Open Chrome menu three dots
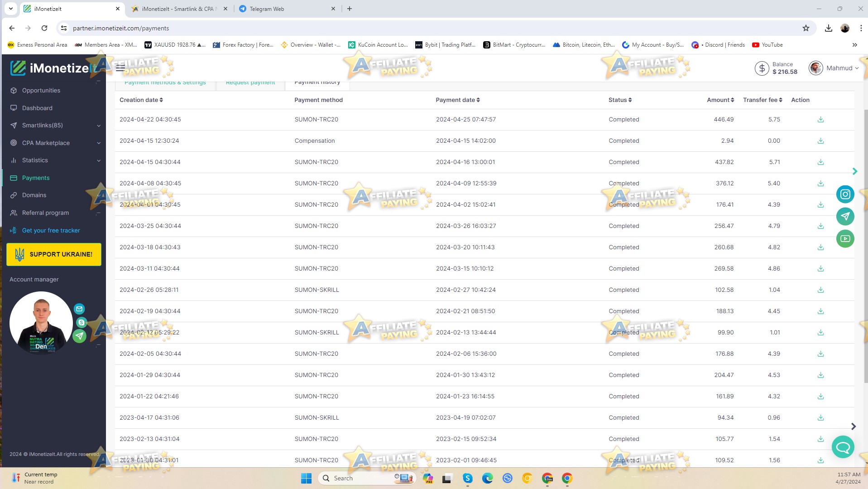The width and height of the screenshot is (868, 489). 860,28
